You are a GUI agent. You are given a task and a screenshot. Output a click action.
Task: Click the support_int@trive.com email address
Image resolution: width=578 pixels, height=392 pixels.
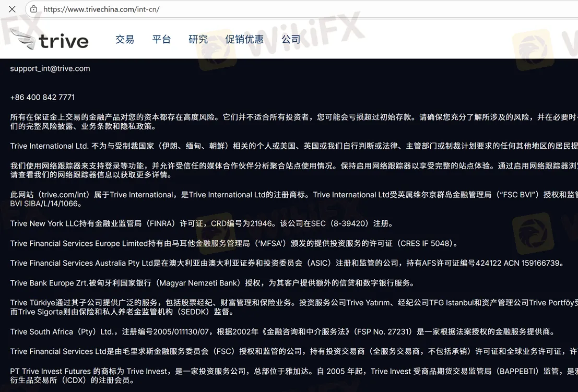click(50, 68)
